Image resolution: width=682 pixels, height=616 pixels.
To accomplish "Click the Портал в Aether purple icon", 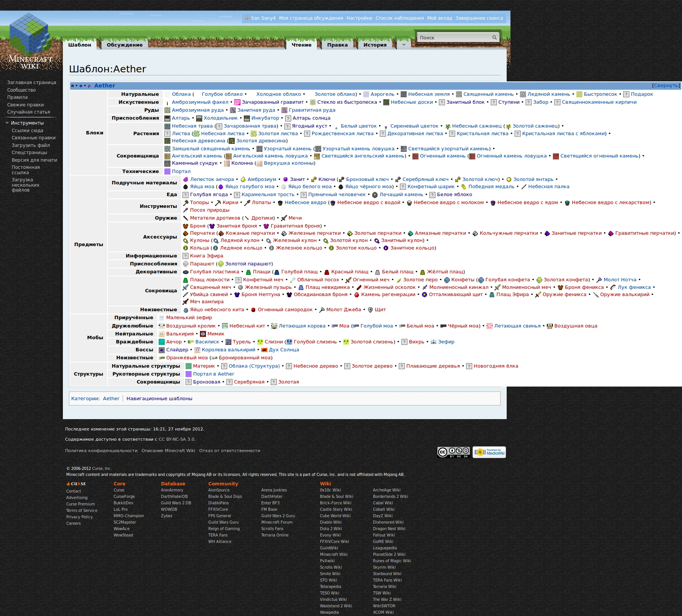I will (189, 374).
